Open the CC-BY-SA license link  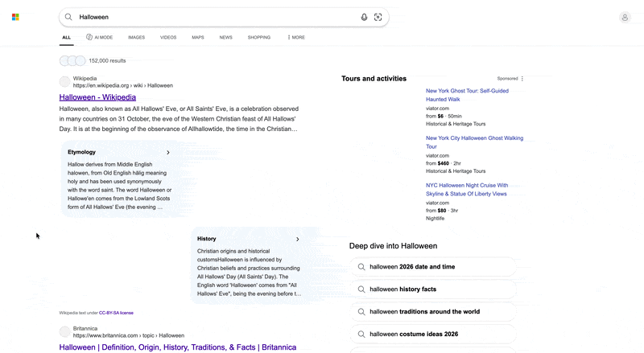pos(116,313)
